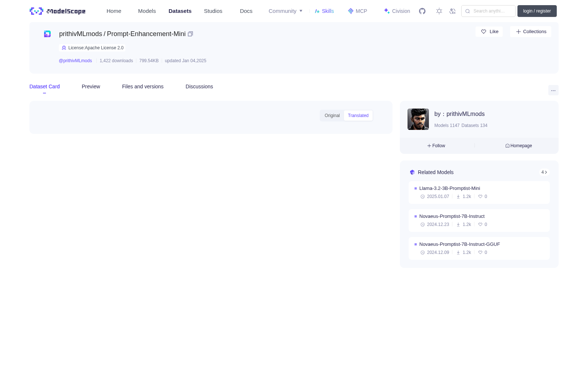Open Novaeus-Promptist-7B-Instruct-GGUF model link
This screenshot has width=588, height=368.
click(x=459, y=244)
